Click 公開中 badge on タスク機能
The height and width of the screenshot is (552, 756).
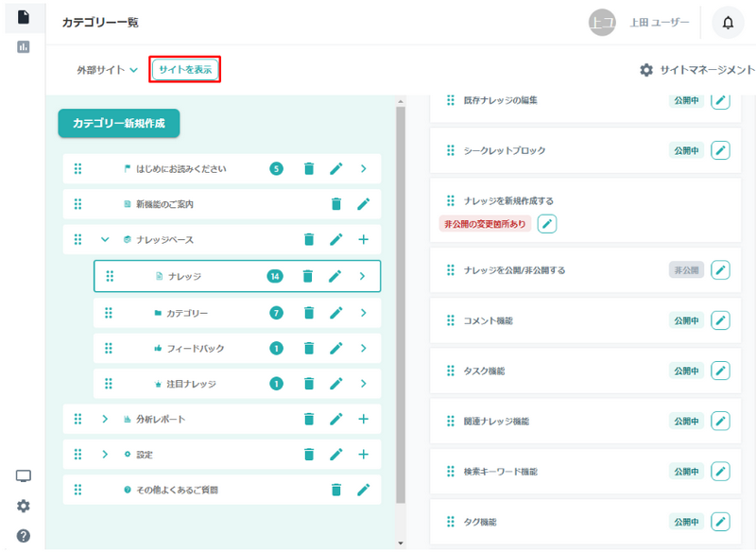click(686, 371)
